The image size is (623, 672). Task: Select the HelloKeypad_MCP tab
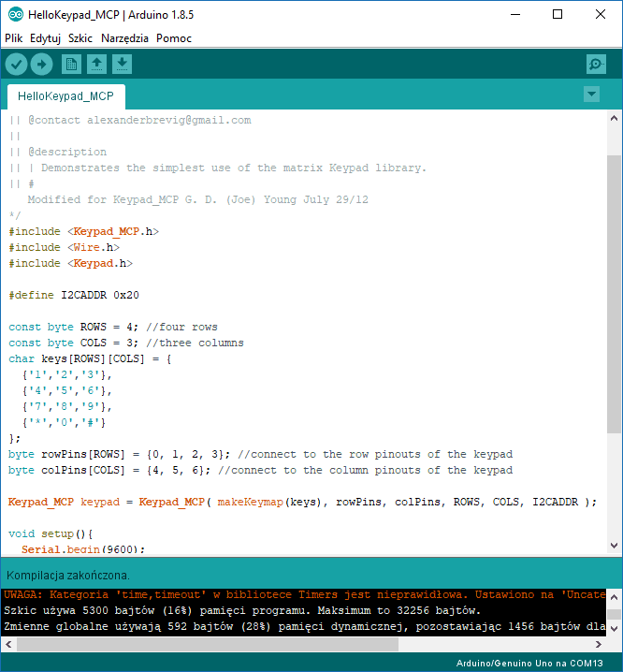tap(66, 96)
